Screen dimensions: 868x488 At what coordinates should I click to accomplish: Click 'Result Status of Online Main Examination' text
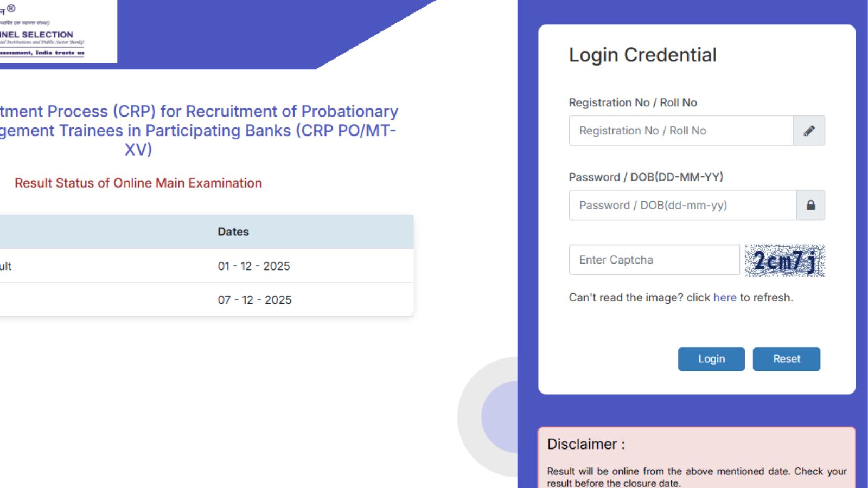[x=138, y=183]
